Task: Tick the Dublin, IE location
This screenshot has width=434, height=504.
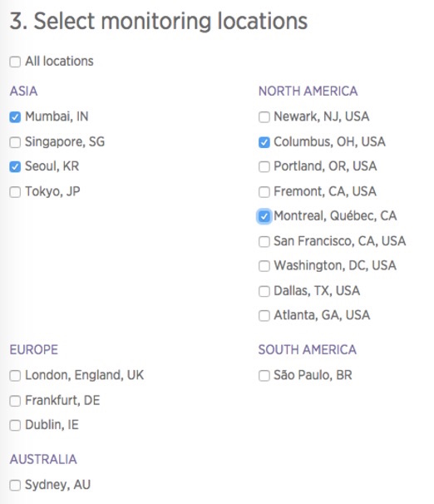Action: pos(15,425)
